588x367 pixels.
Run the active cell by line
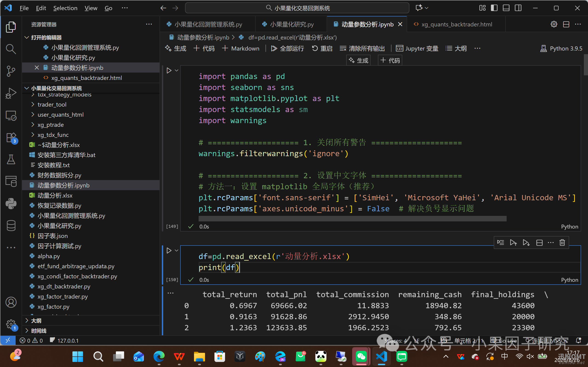click(501, 243)
